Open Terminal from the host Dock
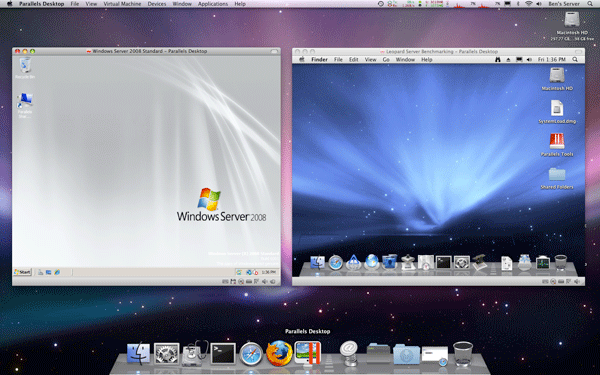 click(x=223, y=354)
